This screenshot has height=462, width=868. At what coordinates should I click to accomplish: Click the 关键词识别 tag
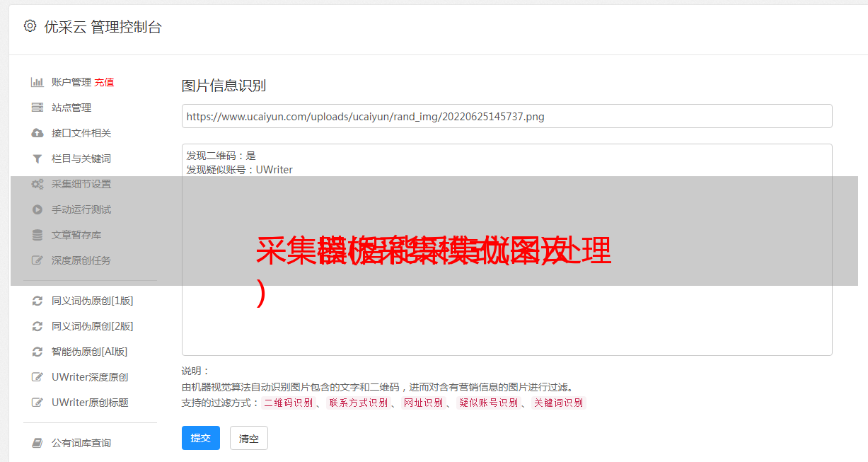[x=559, y=403]
